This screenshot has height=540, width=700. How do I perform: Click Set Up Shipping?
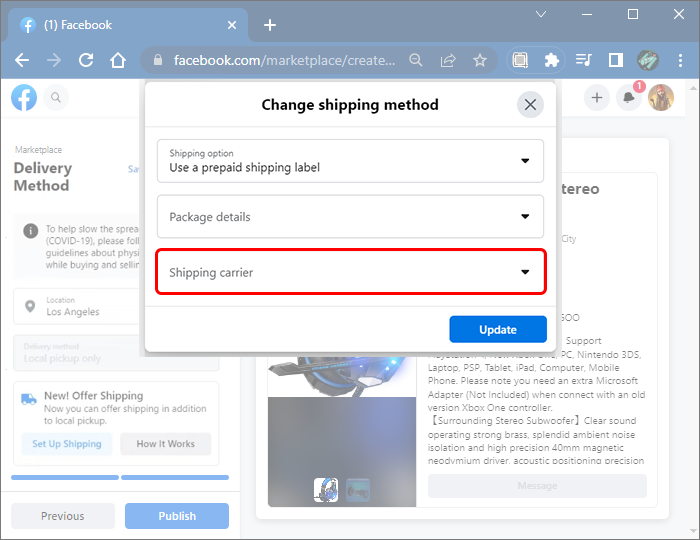pyautogui.click(x=67, y=444)
